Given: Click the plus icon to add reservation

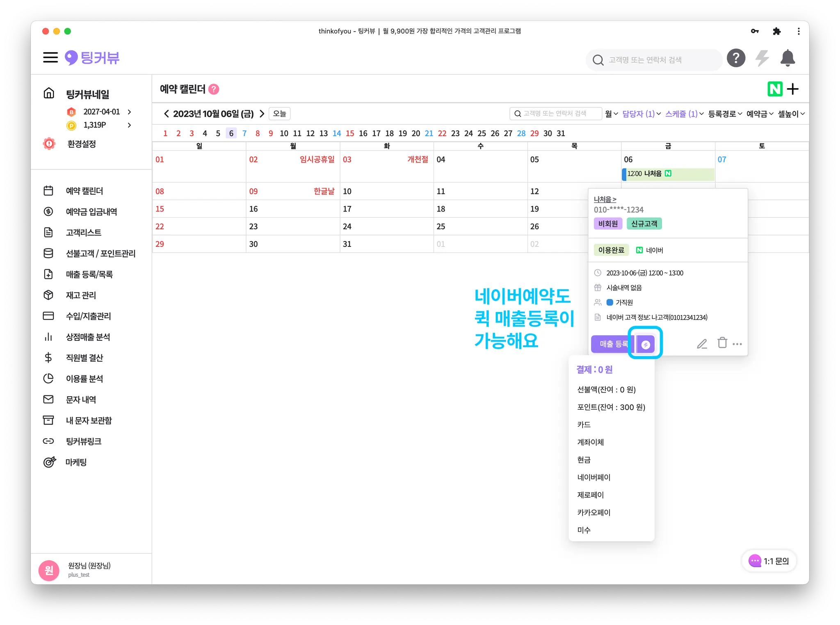Looking at the screenshot, I should click(793, 89).
